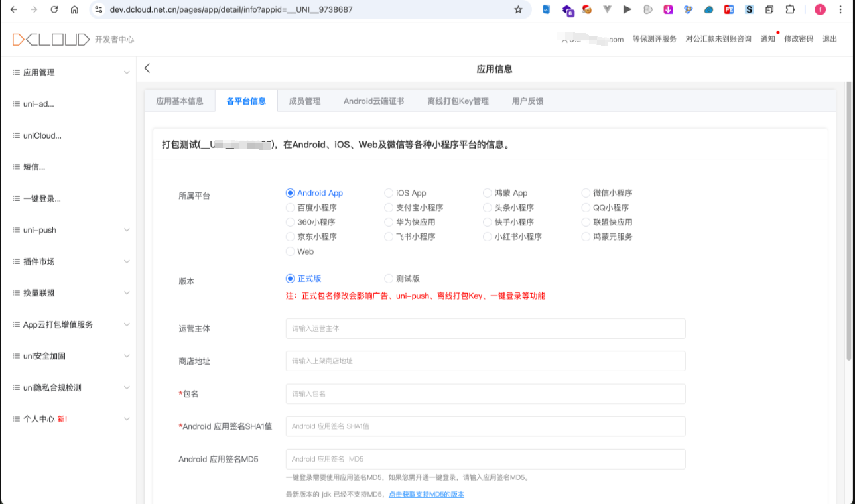Open the purple extension with badge 6
The width and height of the screenshot is (855, 504).
(567, 10)
